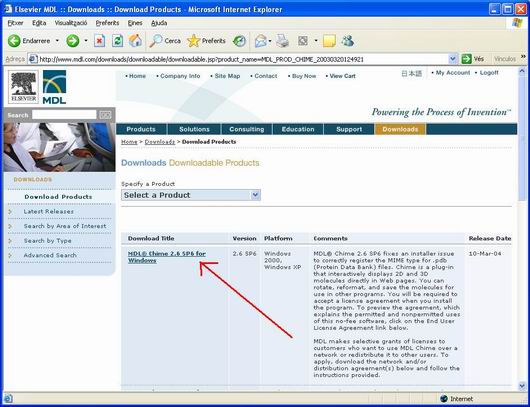Open the Preferits menu in menu bar
Screen dimensions: 530x407
(107, 23)
